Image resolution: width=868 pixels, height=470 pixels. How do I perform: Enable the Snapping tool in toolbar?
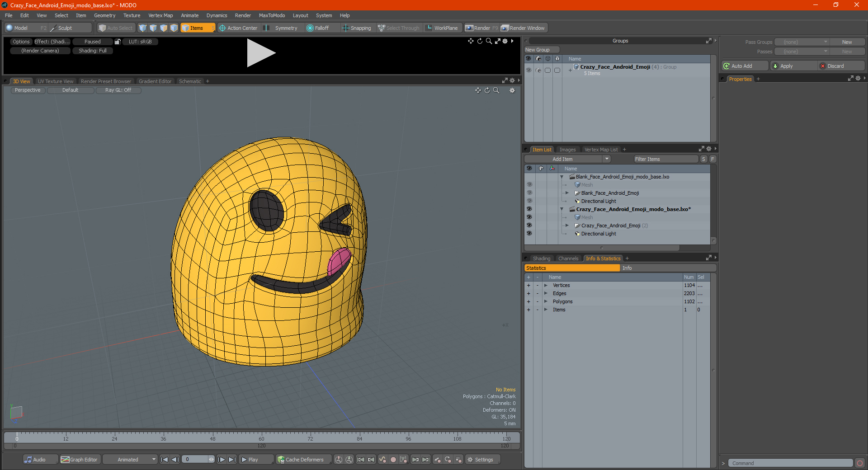356,28
